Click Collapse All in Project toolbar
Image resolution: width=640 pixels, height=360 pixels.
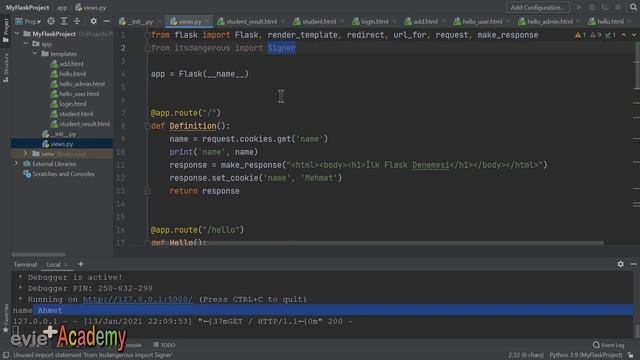[77, 21]
